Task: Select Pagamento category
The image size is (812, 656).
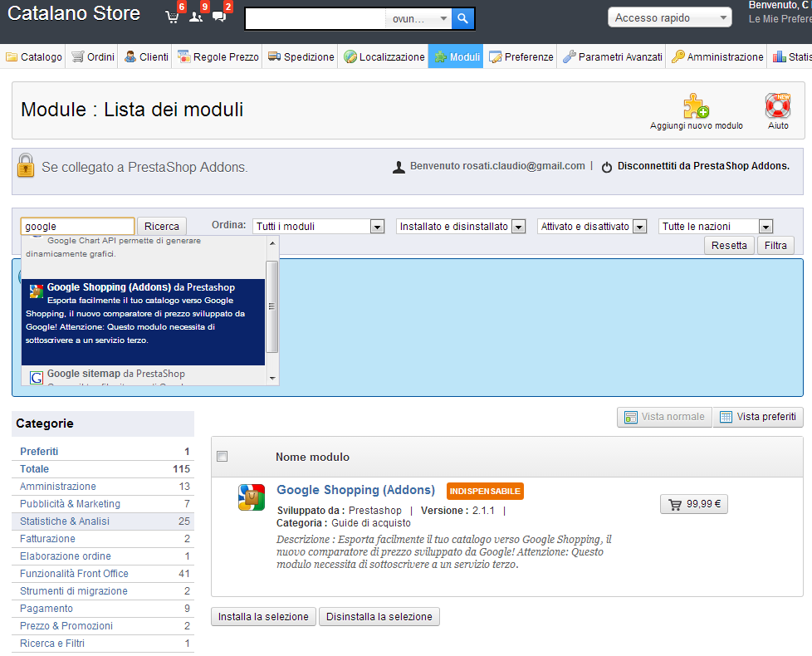Action: (x=102, y=609)
